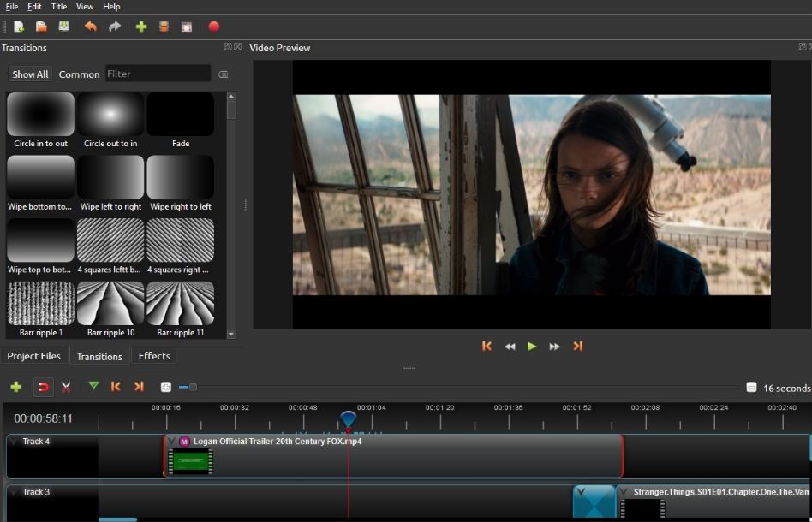The width and height of the screenshot is (812, 522).
Task: Clear the transitions filter field
Action: coord(224,74)
